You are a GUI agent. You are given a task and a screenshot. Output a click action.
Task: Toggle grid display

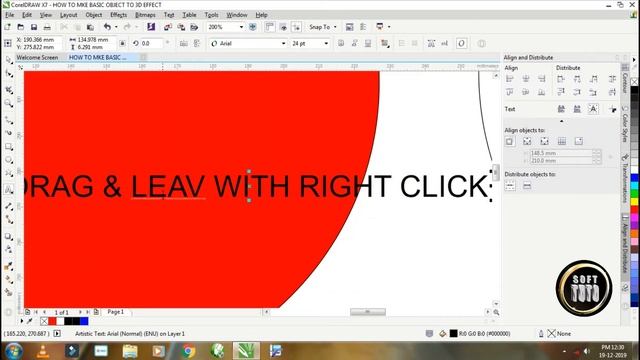point(283,27)
